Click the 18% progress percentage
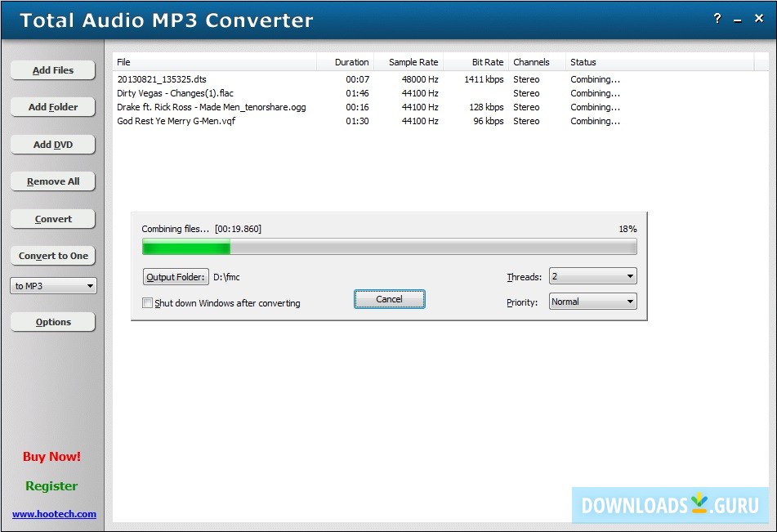The width and height of the screenshot is (777, 532). click(627, 229)
